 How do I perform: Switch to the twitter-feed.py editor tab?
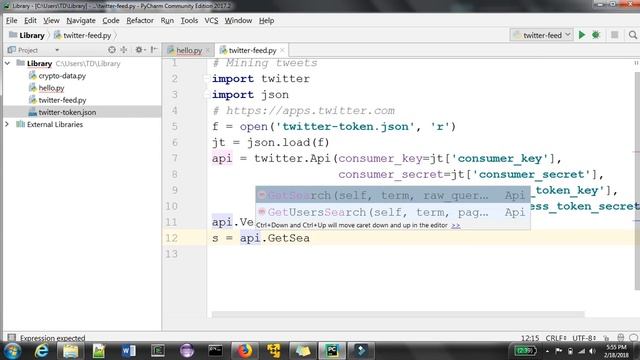(x=252, y=50)
